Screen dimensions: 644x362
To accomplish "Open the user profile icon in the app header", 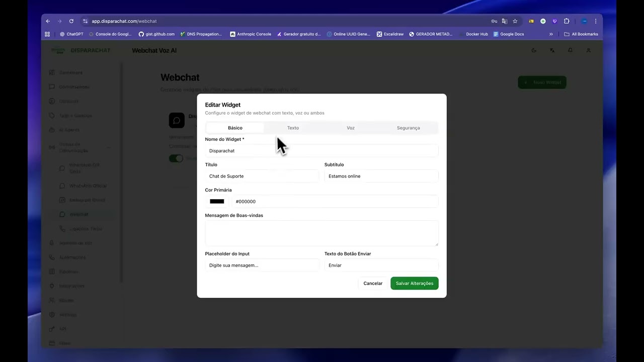I will [x=588, y=50].
